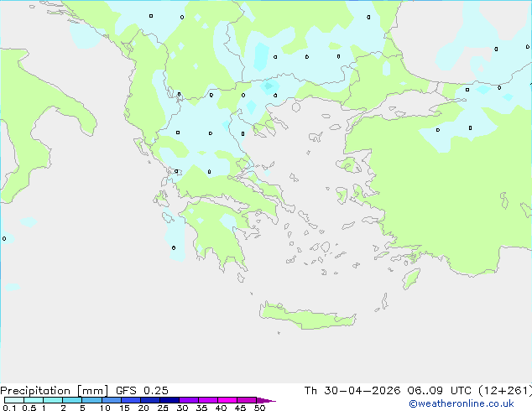532x411 pixels.
Task: Click legend label "35"
Action: coord(201,408)
